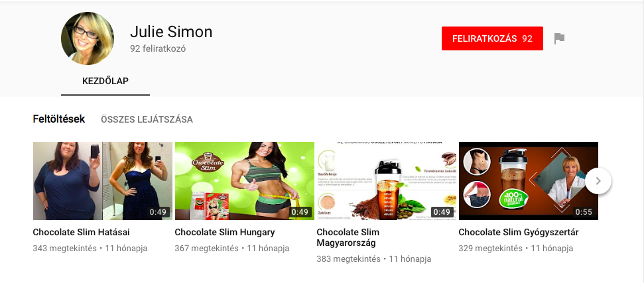
Task: Click the 0:55 duration badge on thumbnail
Action: [x=584, y=212]
